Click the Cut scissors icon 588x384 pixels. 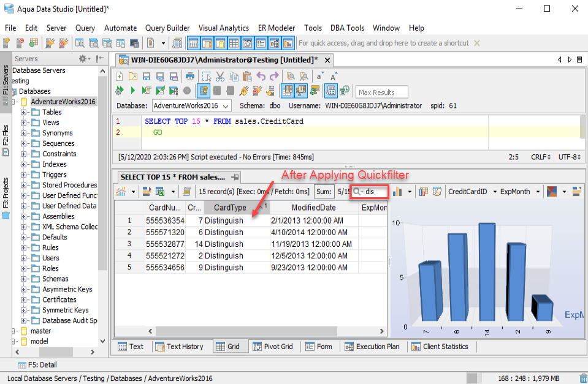(220, 77)
